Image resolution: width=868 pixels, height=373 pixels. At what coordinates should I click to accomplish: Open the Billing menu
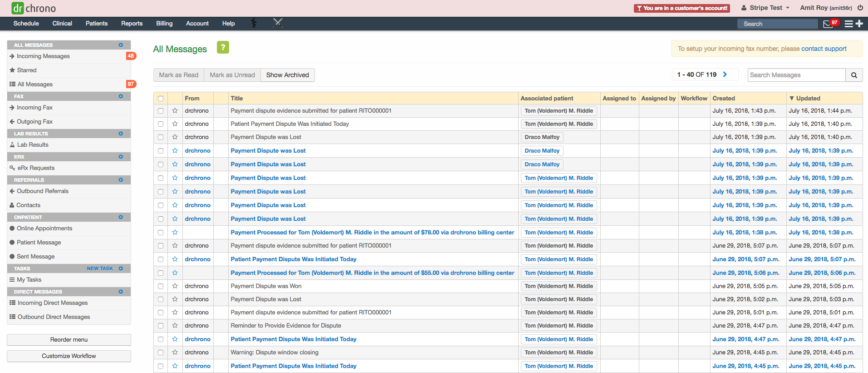(x=164, y=23)
